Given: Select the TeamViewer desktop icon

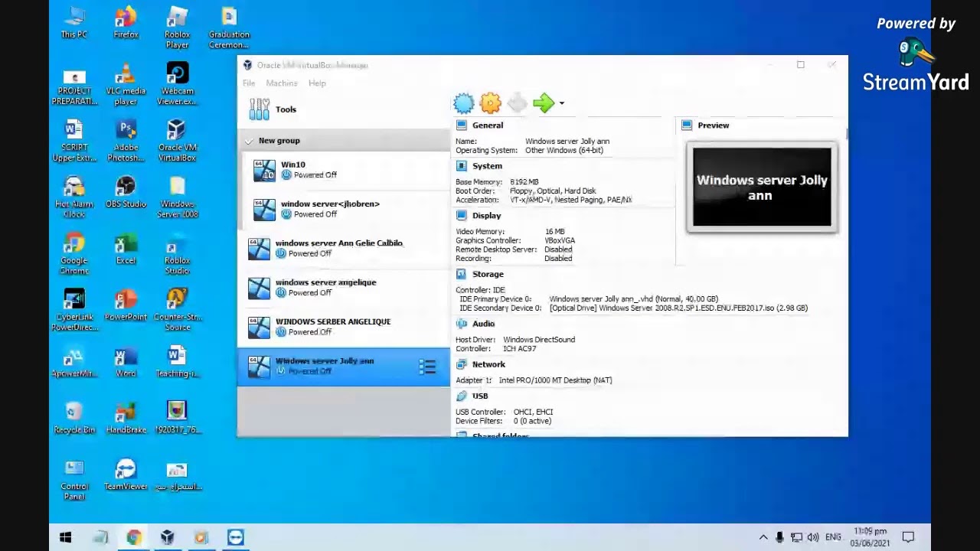Looking at the screenshot, I should (x=126, y=475).
